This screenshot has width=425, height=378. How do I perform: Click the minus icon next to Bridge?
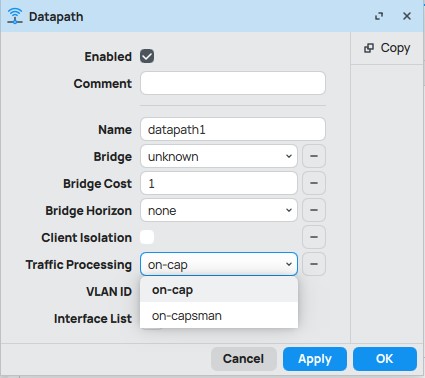(x=314, y=156)
